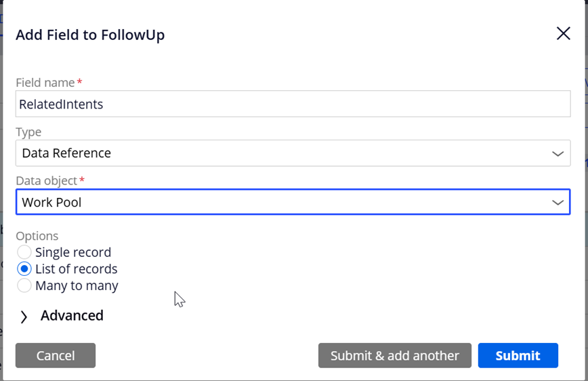Click the chevron arrow in the Data object field
588x381 pixels.
coord(558,203)
